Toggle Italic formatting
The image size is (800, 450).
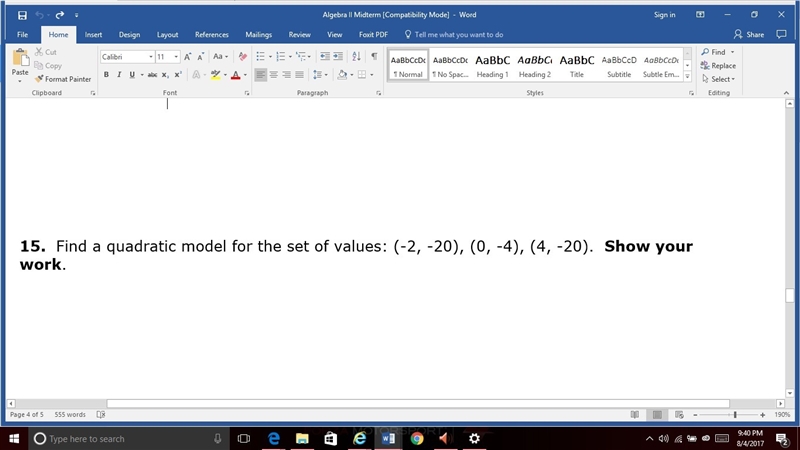[119, 74]
